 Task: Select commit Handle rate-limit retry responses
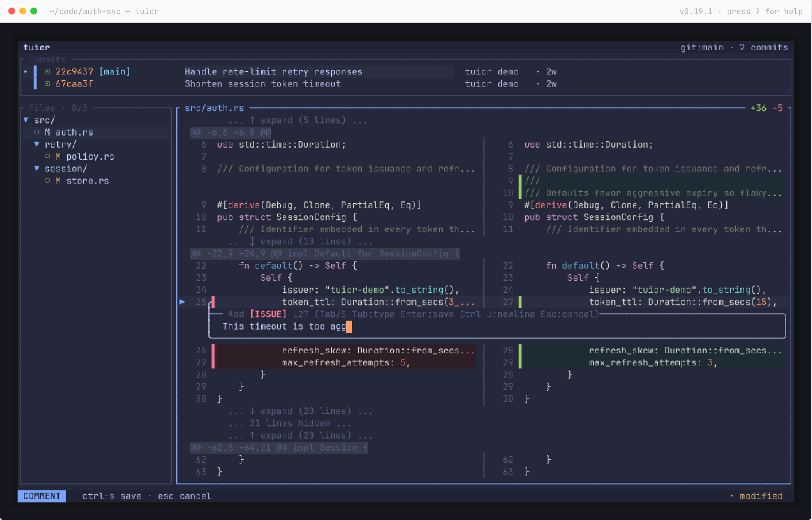tap(273, 72)
